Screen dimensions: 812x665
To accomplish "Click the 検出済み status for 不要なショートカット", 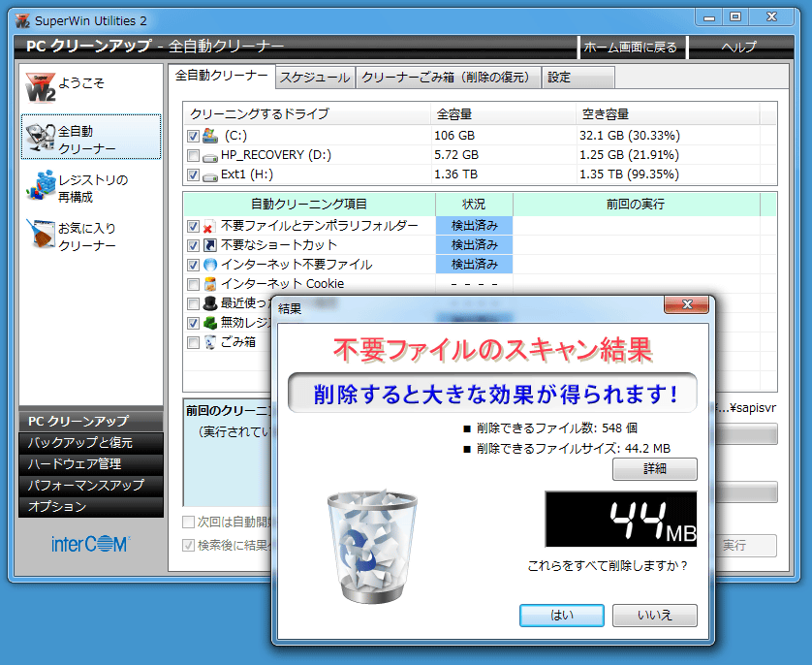I will coord(475,245).
